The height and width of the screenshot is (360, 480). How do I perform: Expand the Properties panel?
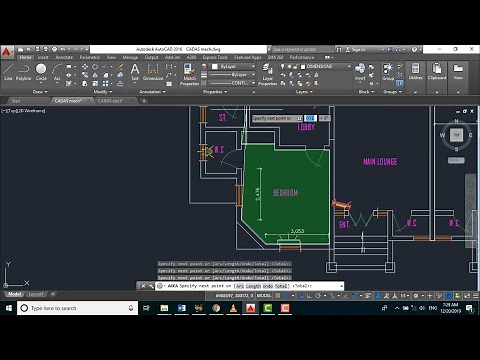coord(215,92)
